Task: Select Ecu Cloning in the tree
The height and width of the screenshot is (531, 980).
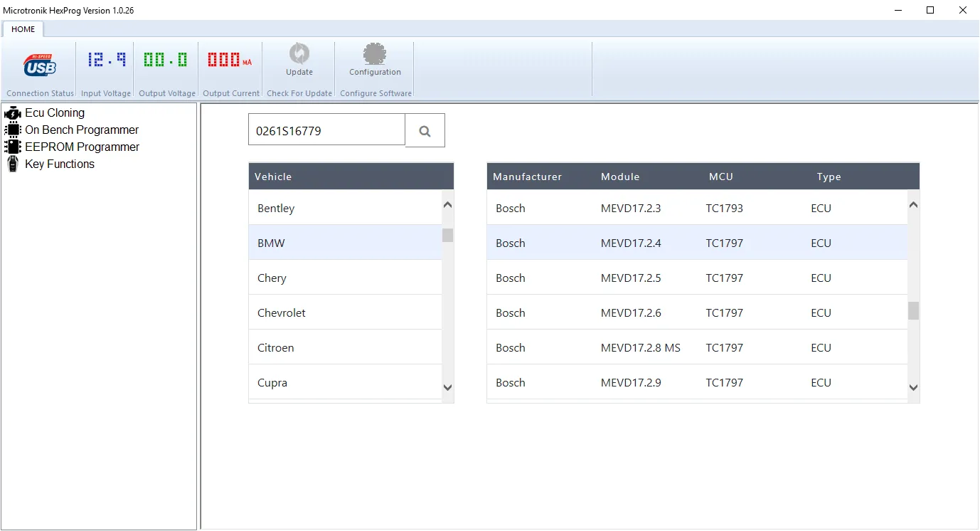Action: (55, 112)
